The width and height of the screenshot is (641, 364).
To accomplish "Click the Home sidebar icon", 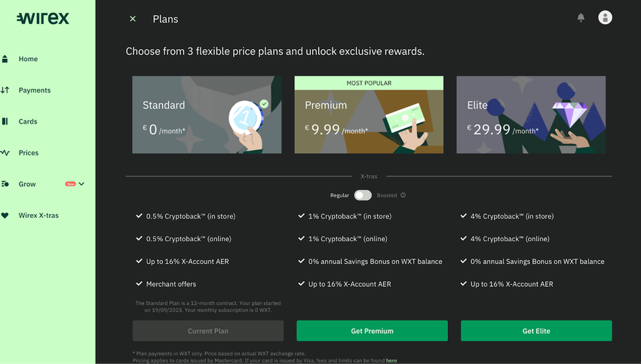I will tap(5, 59).
